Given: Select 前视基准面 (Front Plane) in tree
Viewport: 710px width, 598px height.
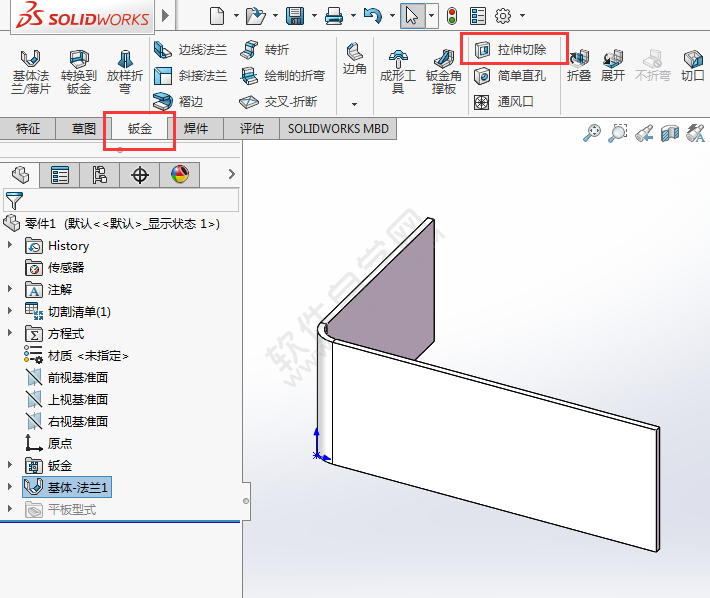Looking at the screenshot, I should coord(67,377).
